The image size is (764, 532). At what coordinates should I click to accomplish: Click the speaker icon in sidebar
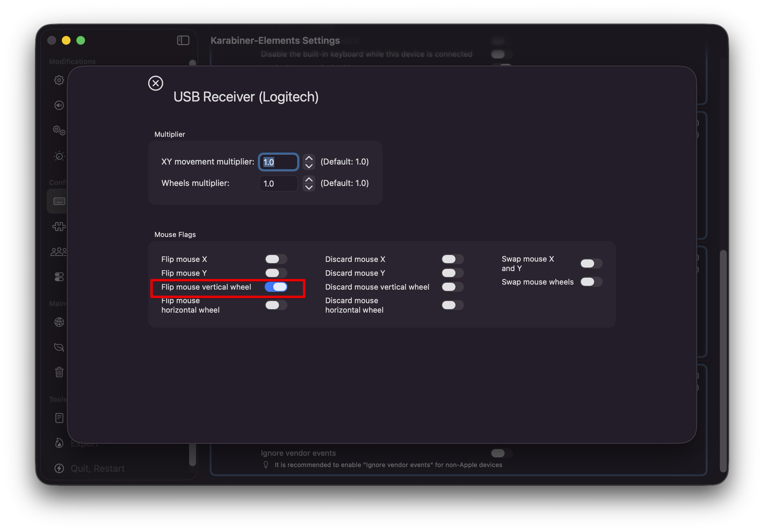coord(59,106)
